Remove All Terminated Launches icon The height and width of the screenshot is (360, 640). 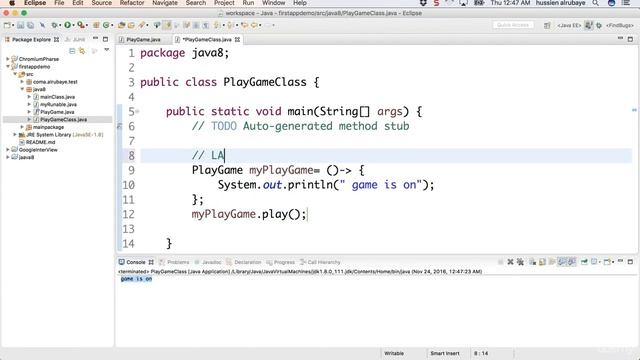tap(520, 262)
